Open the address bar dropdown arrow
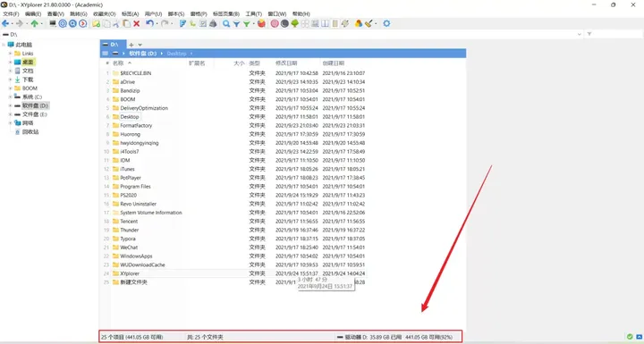Image resolution: width=644 pixels, height=344 pixels. click(x=580, y=35)
